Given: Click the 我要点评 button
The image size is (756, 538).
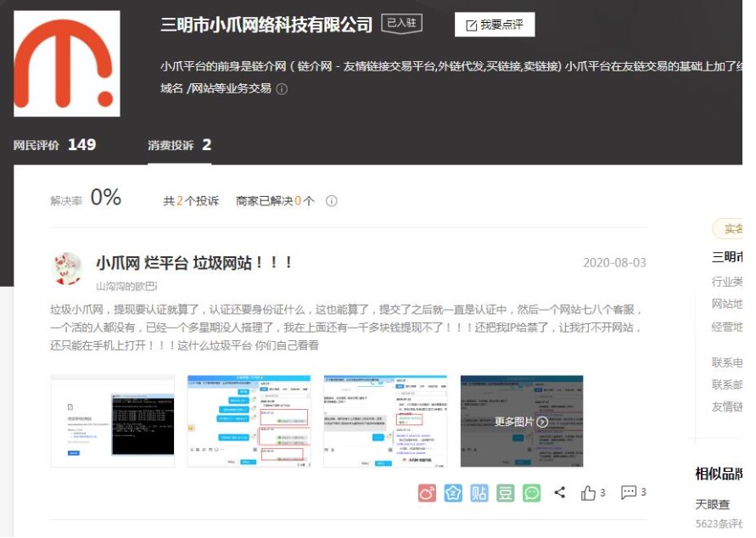Looking at the screenshot, I should [495, 25].
